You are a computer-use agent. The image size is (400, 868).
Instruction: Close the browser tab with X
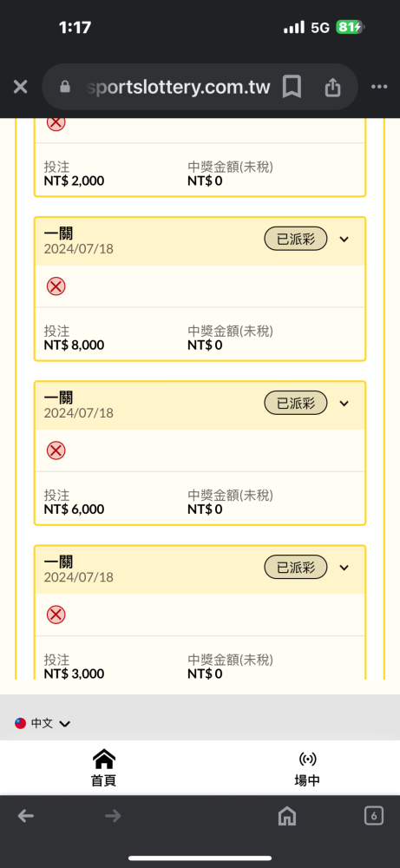pyautogui.click(x=21, y=87)
